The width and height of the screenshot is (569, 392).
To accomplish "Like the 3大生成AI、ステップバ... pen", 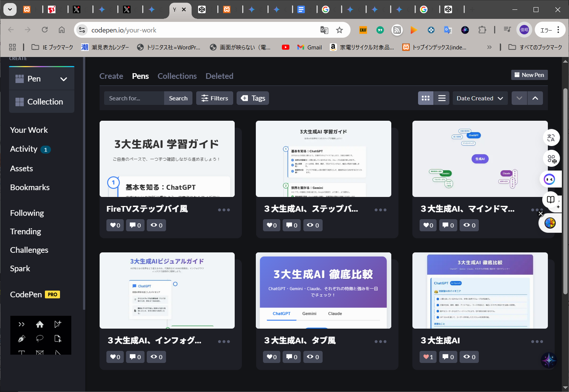I will pos(272,225).
